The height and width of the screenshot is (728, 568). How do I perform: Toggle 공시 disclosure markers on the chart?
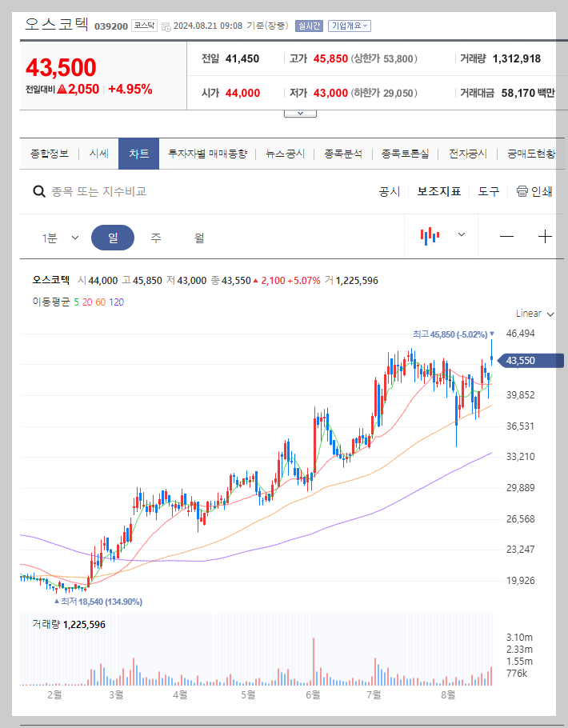coord(390,191)
